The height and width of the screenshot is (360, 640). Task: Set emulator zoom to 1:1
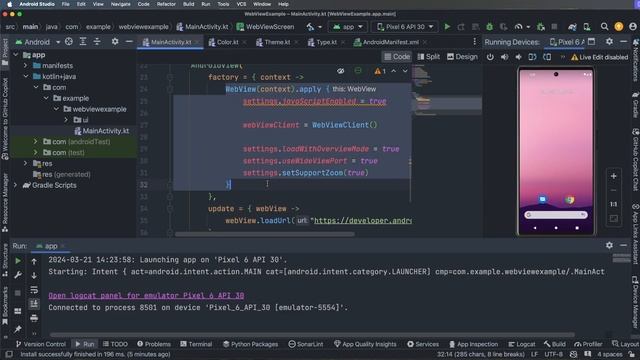pyautogui.click(x=613, y=204)
